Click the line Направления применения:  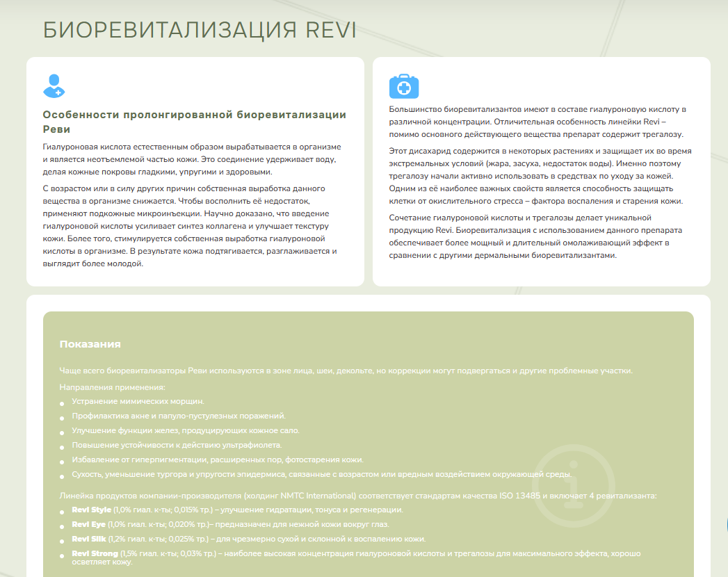113,387
